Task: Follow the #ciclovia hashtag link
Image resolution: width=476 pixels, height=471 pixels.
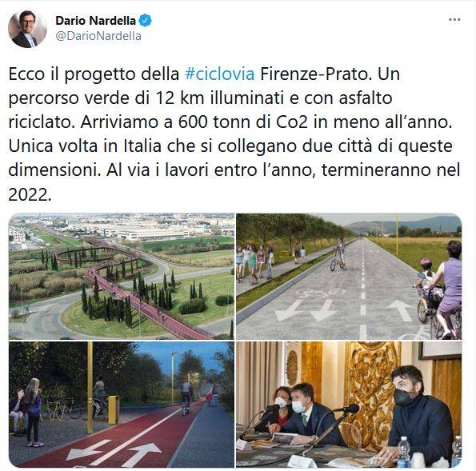Action: pos(219,74)
